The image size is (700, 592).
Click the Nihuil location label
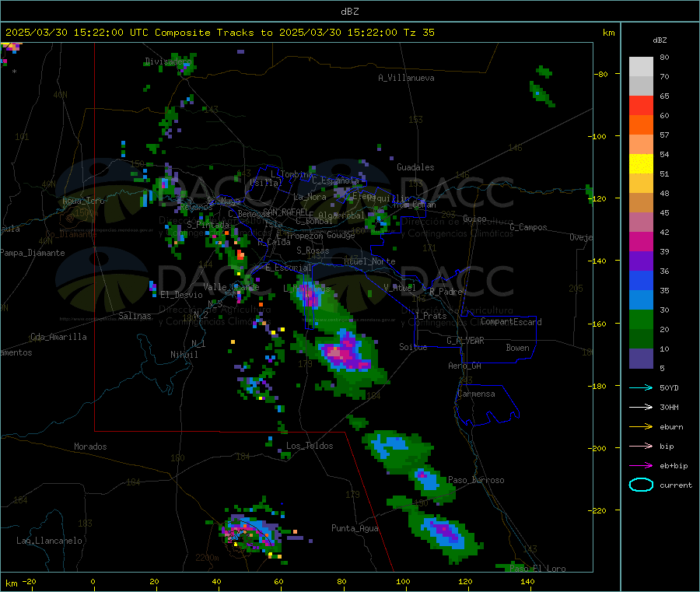pos(184,355)
